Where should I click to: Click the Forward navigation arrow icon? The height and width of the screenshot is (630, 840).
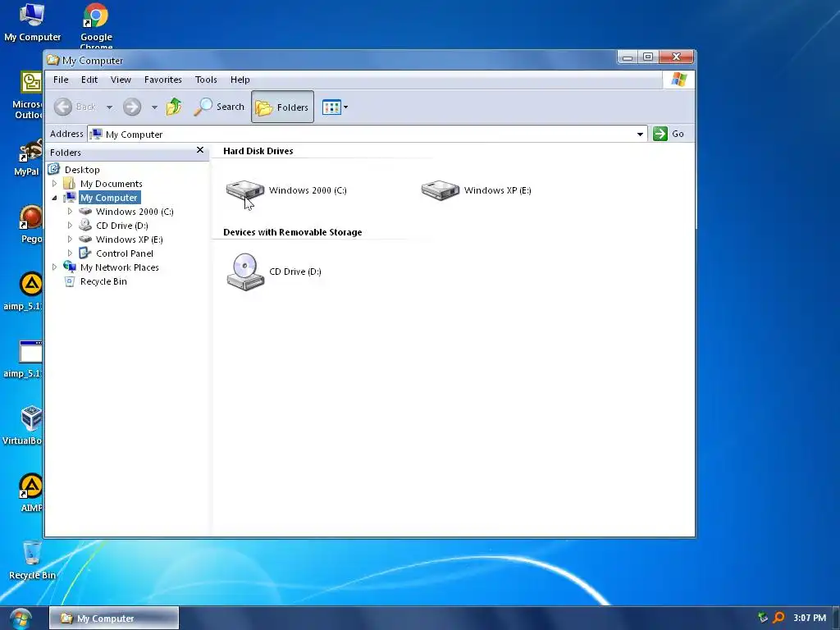click(x=132, y=107)
